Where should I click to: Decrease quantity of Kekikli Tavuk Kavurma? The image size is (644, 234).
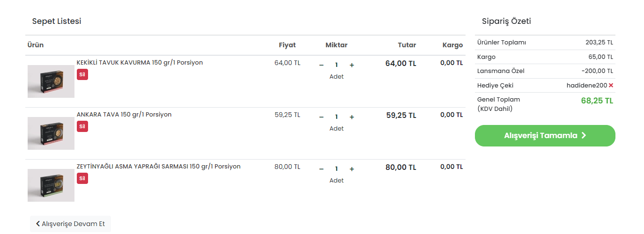[x=321, y=65]
